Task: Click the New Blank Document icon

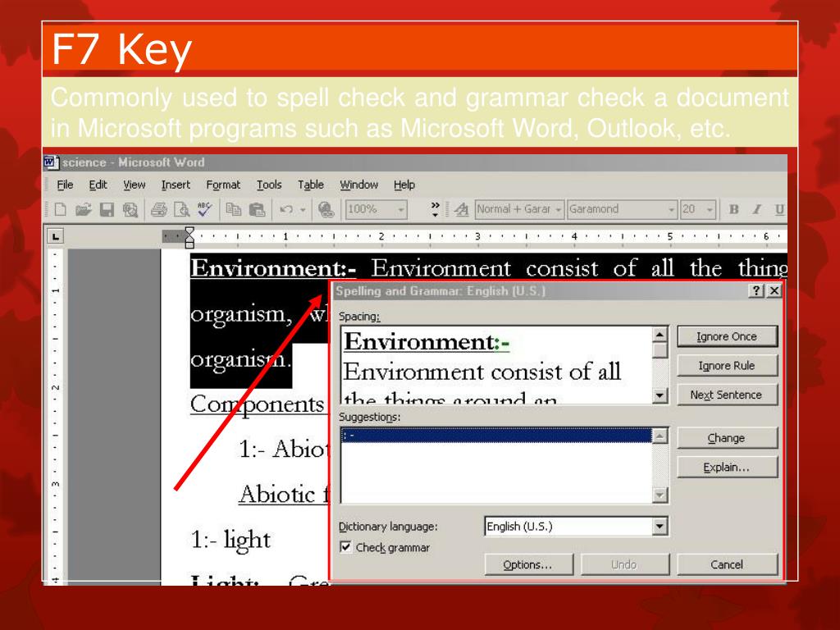Action: [60, 209]
